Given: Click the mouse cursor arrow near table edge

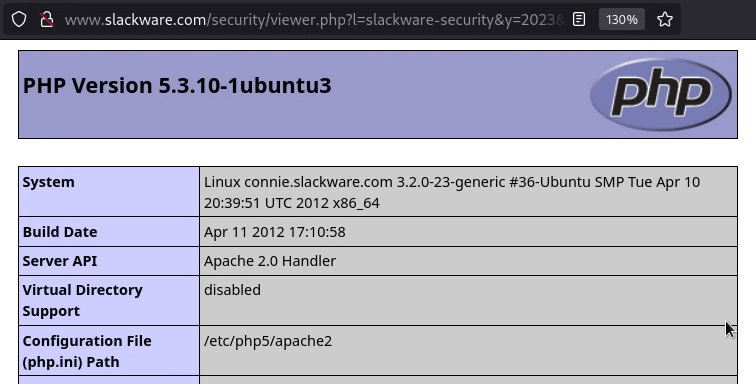Looking at the screenshot, I should [730, 329].
